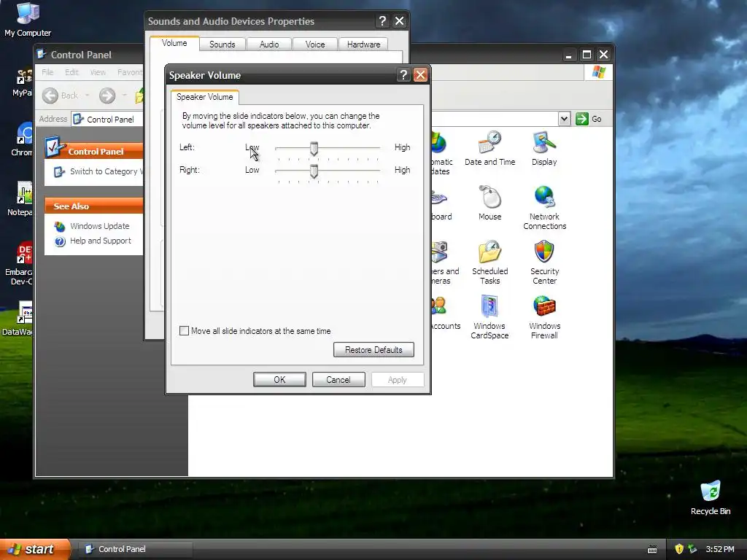The height and width of the screenshot is (560, 747).
Task: Click the Left speaker volume slider thumb
Action: point(314,149)
